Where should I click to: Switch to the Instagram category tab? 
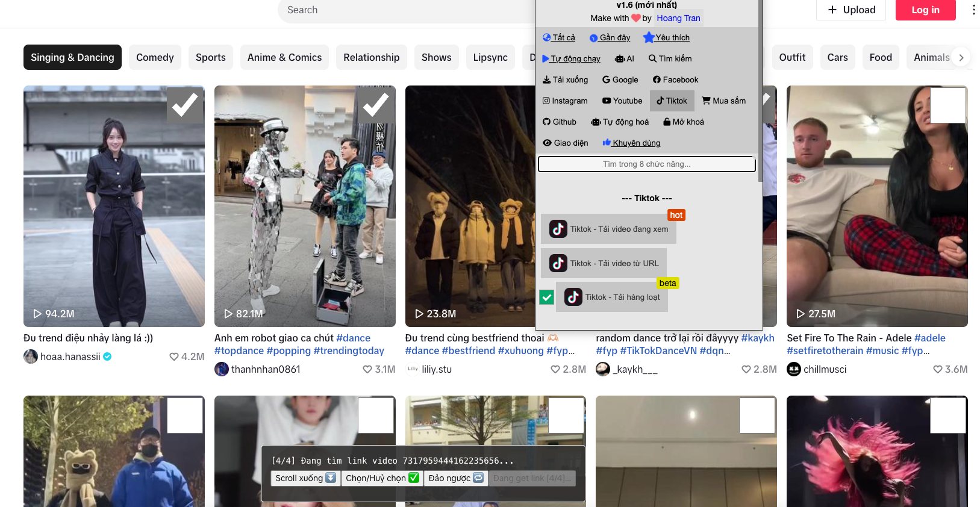click(565, 101)
